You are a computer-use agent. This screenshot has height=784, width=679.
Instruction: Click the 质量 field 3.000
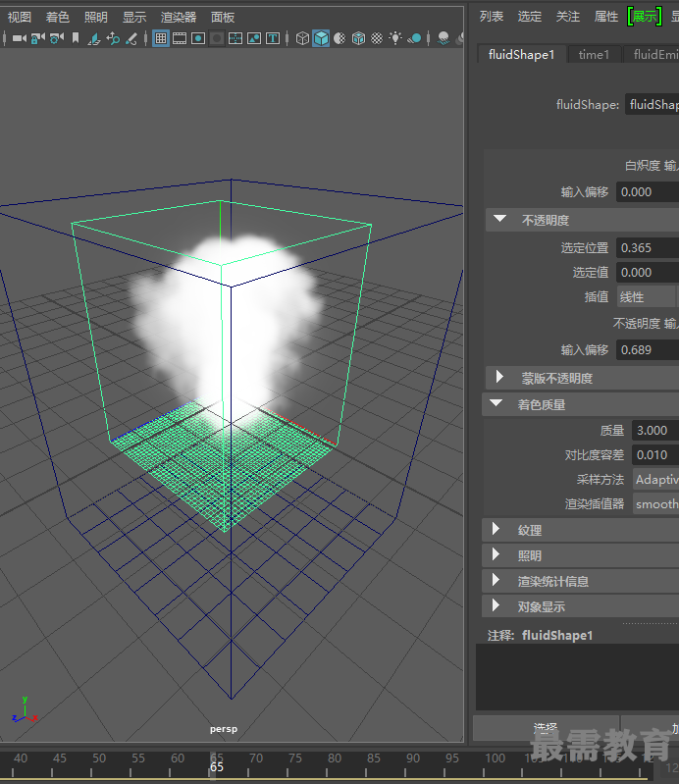[655, 431]
